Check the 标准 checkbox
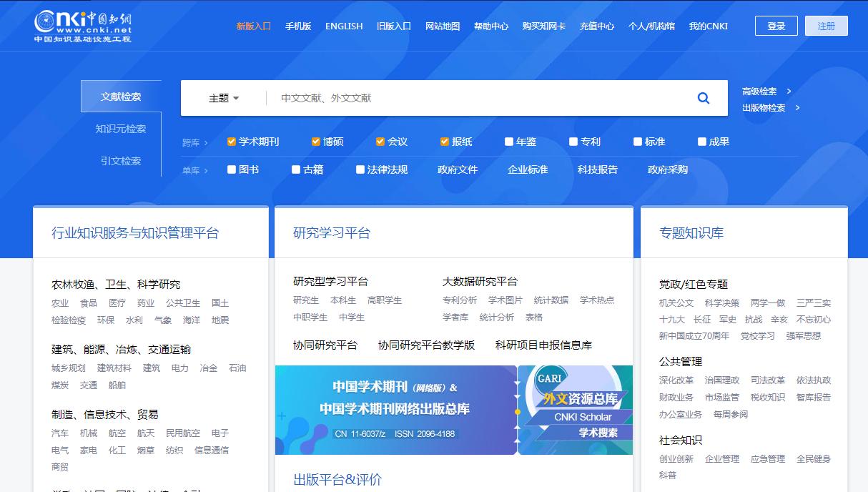The width and height of the screenshot is (868, 492). [x=638, y=142]
